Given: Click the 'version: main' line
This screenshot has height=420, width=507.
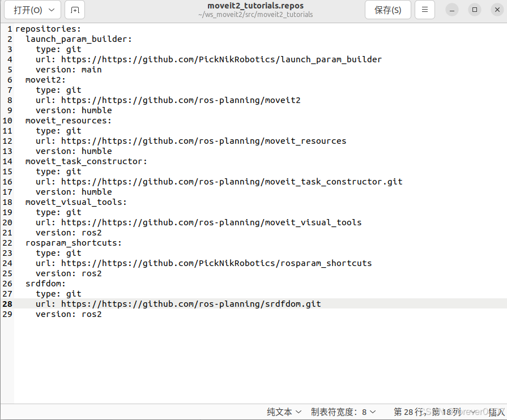Looking at the screenshot, I should point(69,70).
